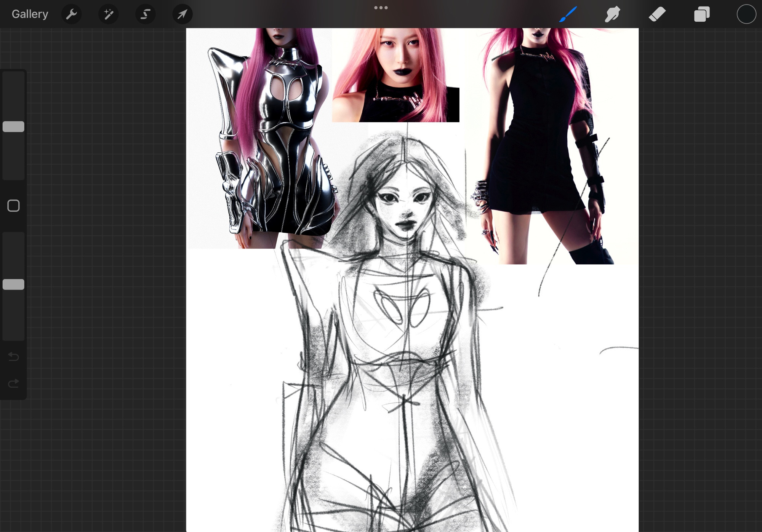Viewport: 762px width, 532px height.
Task: Tap the square Modify button in the sidebar
Action: (x=13, y=206)
